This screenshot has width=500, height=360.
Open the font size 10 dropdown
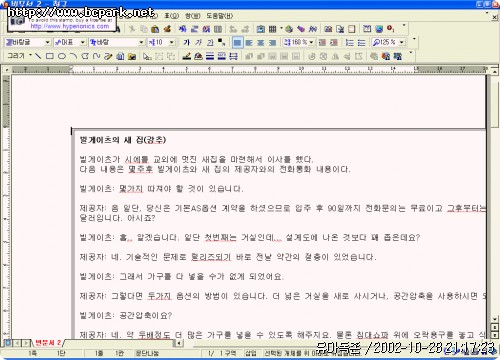point(171,42)
